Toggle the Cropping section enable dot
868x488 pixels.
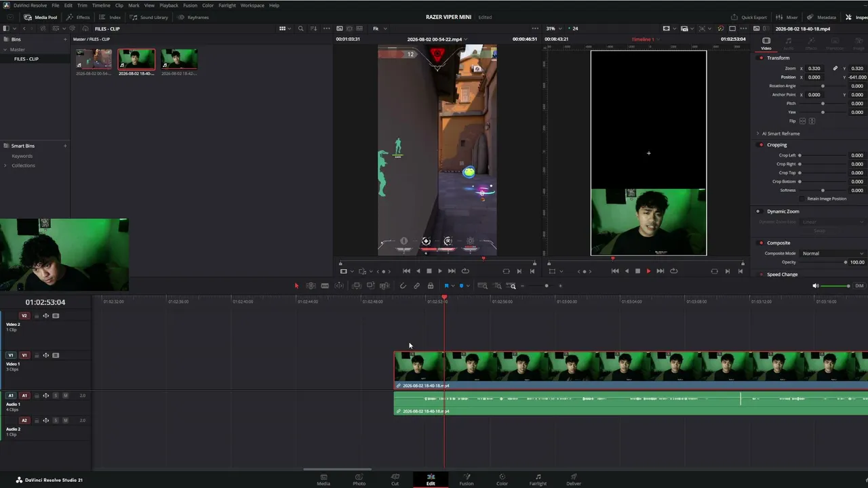coord(761,144)
